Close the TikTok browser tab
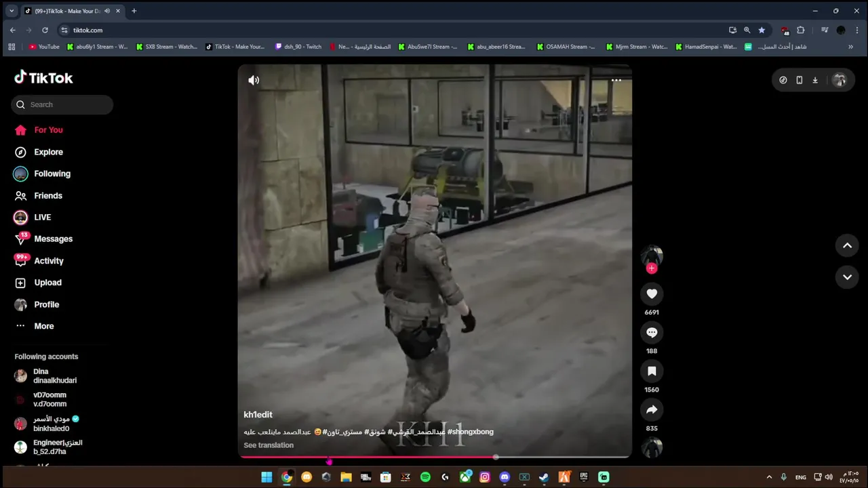Viewport: 868px width, 488px height. 118,11
